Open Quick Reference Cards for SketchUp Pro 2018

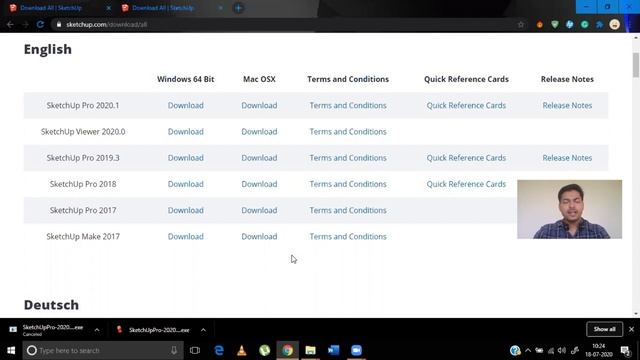[466, 184]
